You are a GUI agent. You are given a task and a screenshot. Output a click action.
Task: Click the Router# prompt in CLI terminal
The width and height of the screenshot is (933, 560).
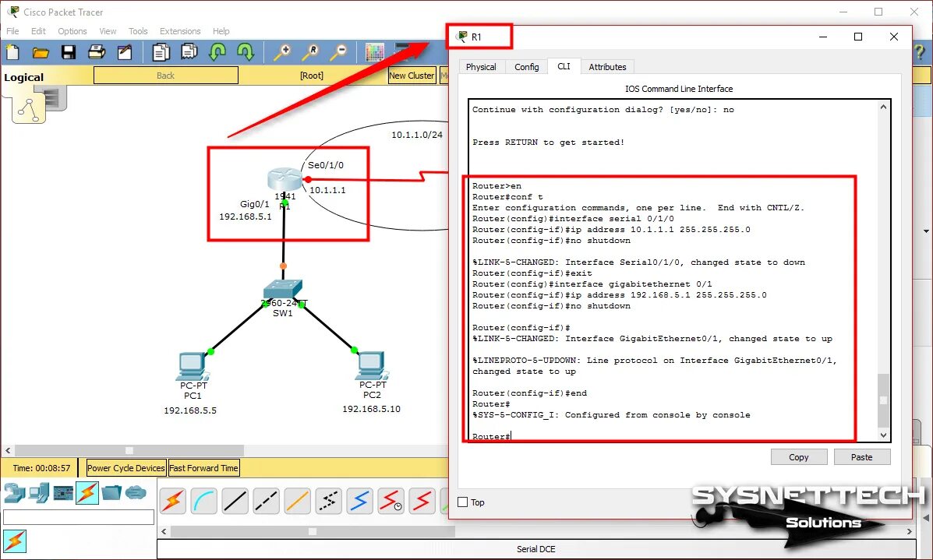[492, 436]
